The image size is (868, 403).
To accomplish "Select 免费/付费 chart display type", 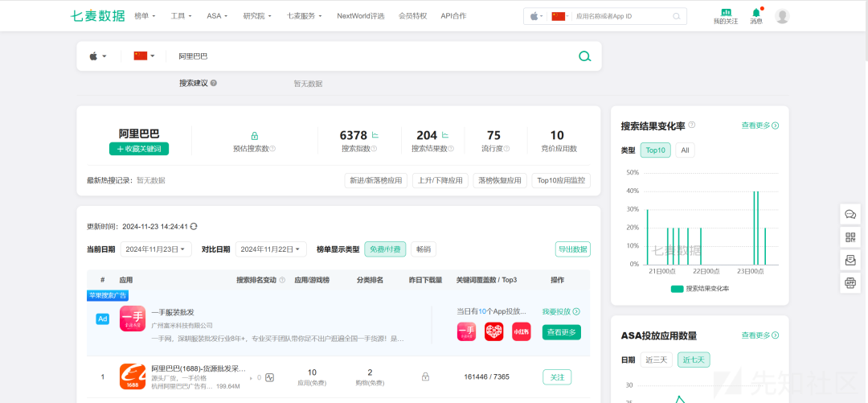I will click(x=385, y=249).
